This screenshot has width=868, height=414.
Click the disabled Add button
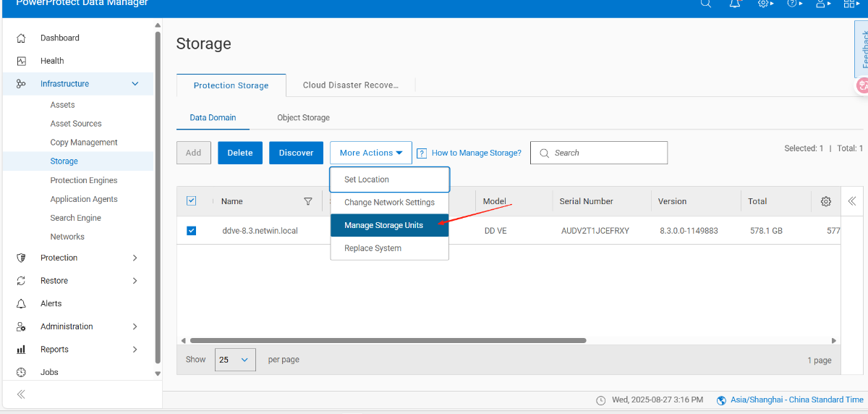point(194,153)
